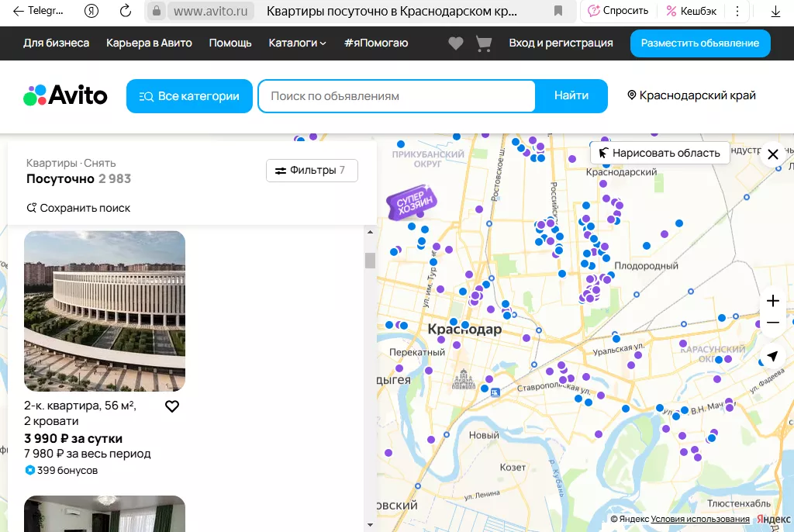Image resolution: width=794 pixels, height=532 pixels.
Task: Open Фильтры panel
Action: (312, 171)
